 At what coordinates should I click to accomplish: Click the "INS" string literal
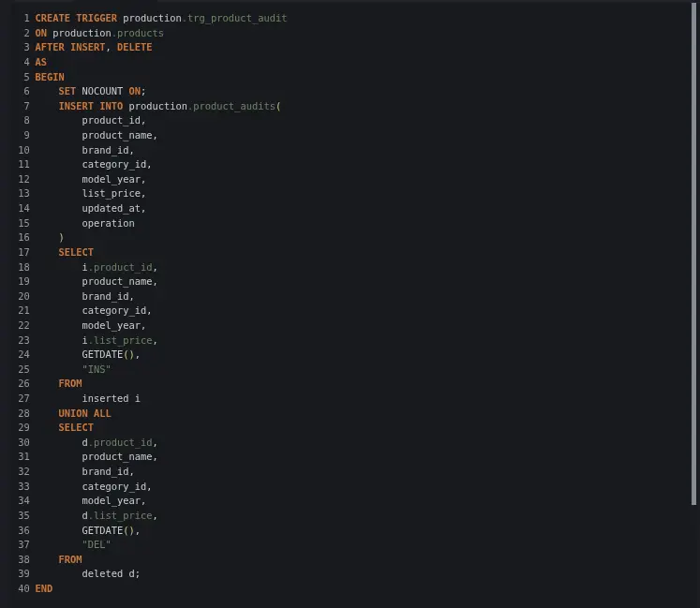(x=97, y=369)
